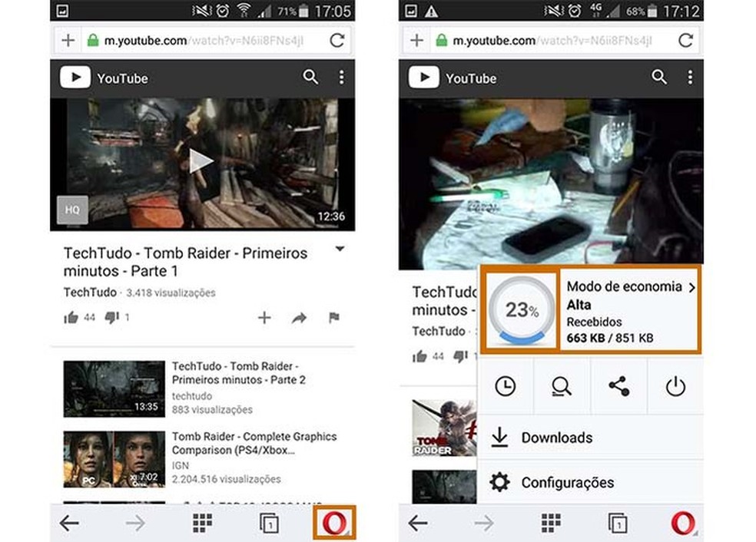The image size is (756, 542).
Task: Like the video with thumbs up
Action: point(71,317)
